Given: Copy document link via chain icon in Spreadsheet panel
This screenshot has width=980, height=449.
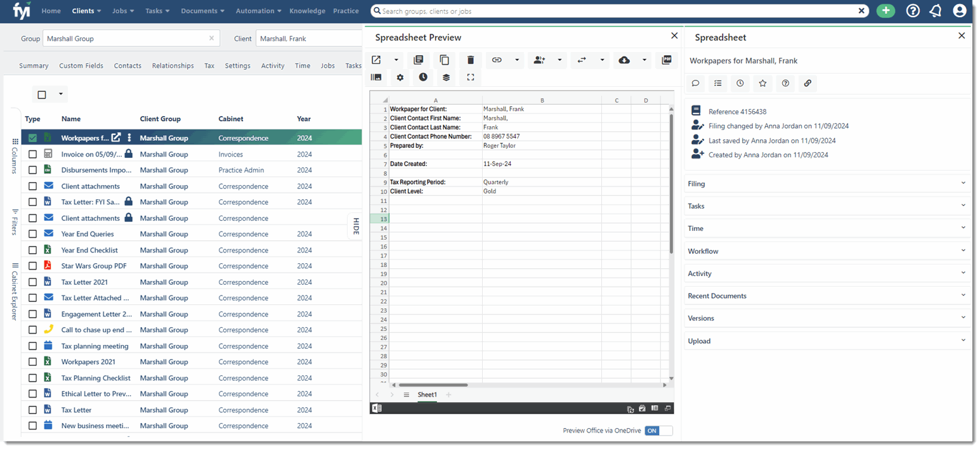Looking at the screenshot, I should [x=807, y=83].
